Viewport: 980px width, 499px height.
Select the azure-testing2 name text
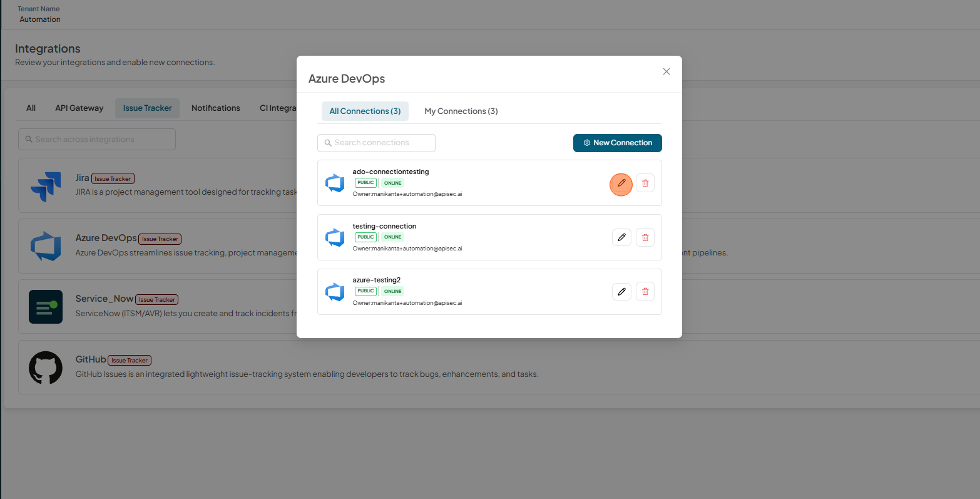(377, 280)
